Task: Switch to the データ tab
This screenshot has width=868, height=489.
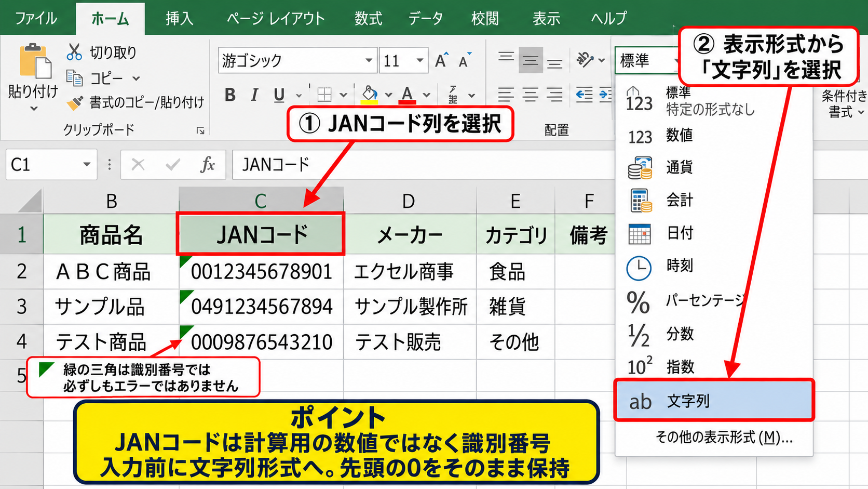Action: 425,18
